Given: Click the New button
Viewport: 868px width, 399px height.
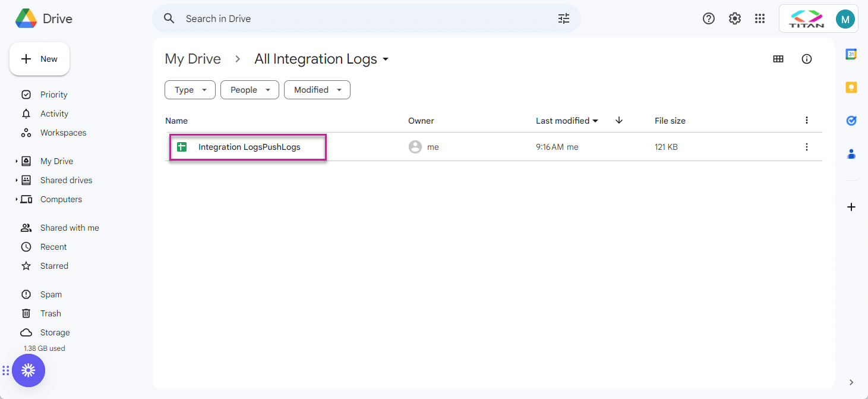Looking at the screenshot, I should pos(39,59).
